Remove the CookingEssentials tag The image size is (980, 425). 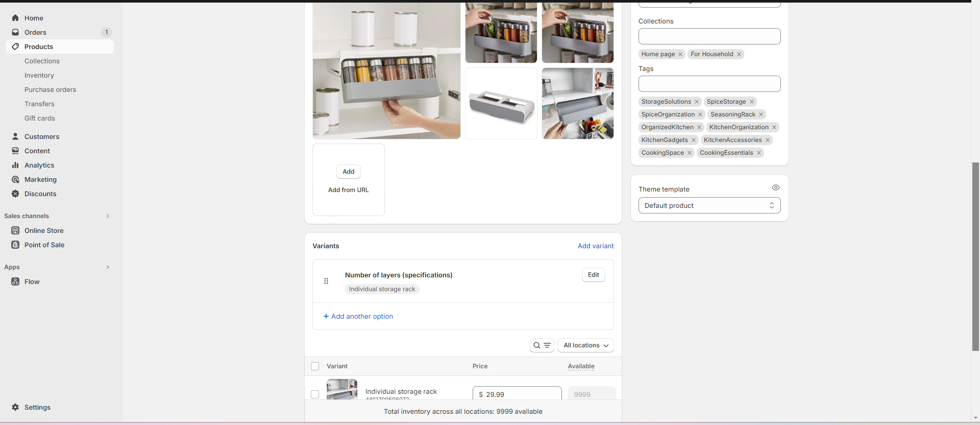pos(759,153)
